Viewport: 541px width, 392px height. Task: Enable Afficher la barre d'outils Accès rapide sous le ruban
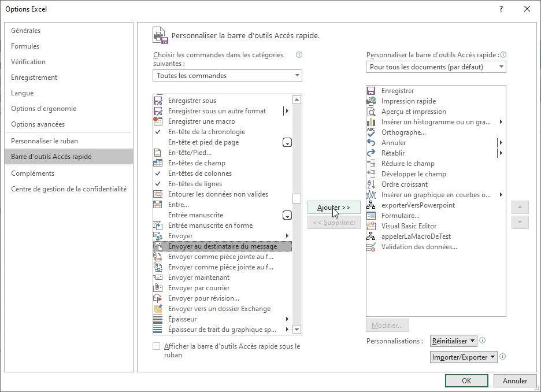pos(157,345)
